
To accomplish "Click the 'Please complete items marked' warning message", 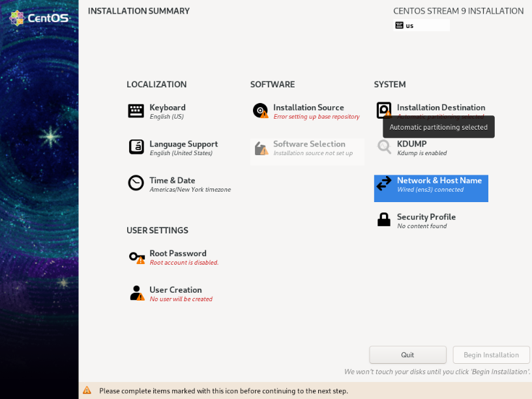I will coord(224,391).
